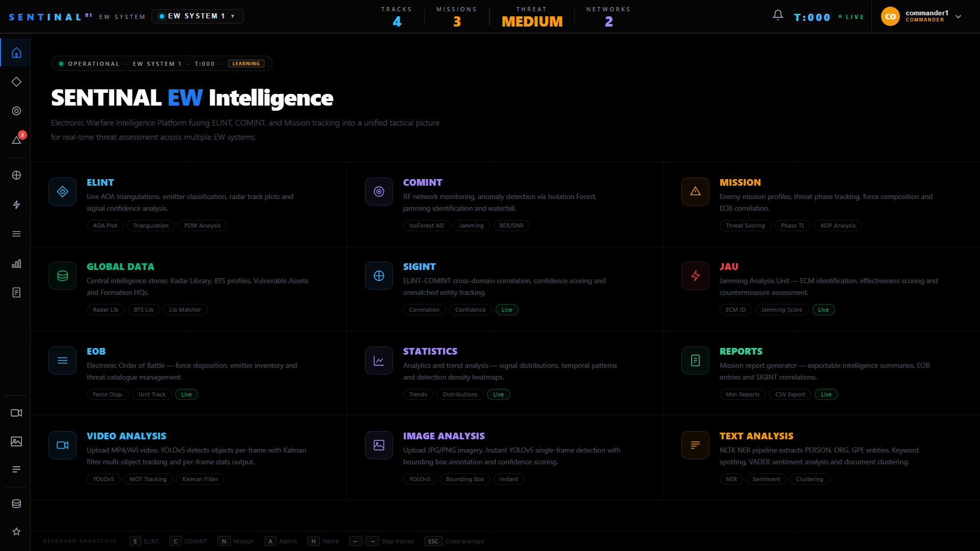Select the MISSIONS counter in header

(x=457, y=17)
